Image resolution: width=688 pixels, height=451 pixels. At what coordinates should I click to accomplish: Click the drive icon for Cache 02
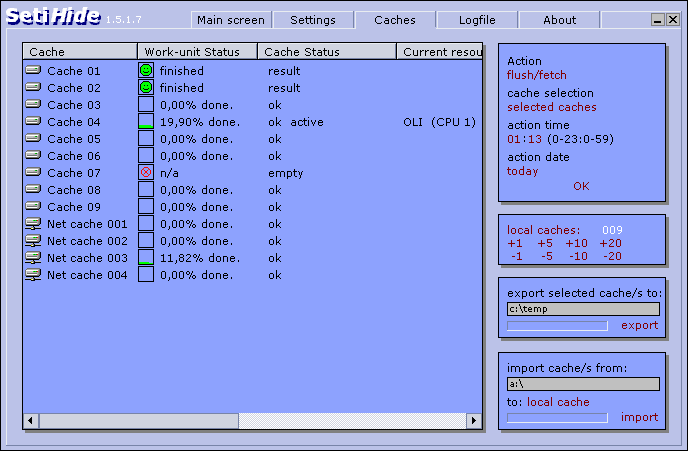click(x=33, y=87)
